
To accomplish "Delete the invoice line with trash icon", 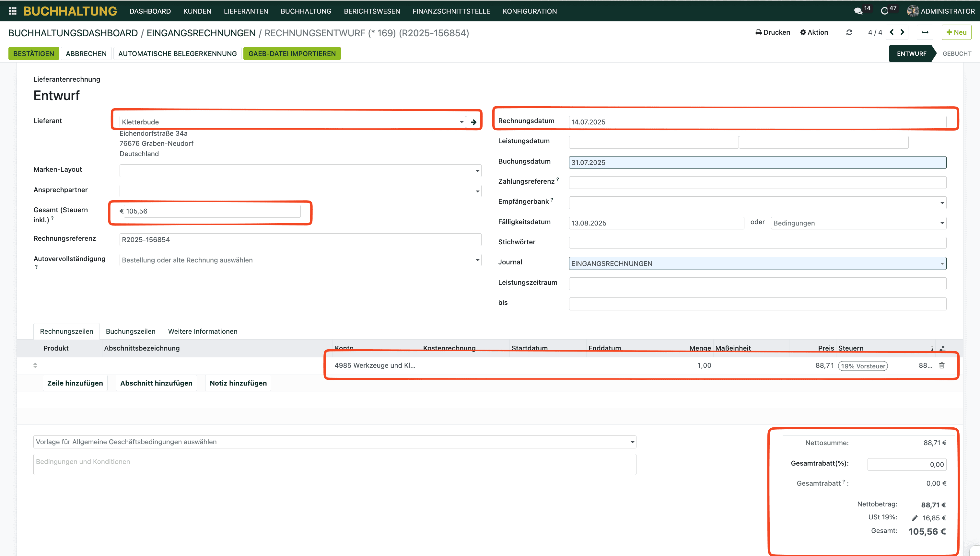I will [942, 365].
